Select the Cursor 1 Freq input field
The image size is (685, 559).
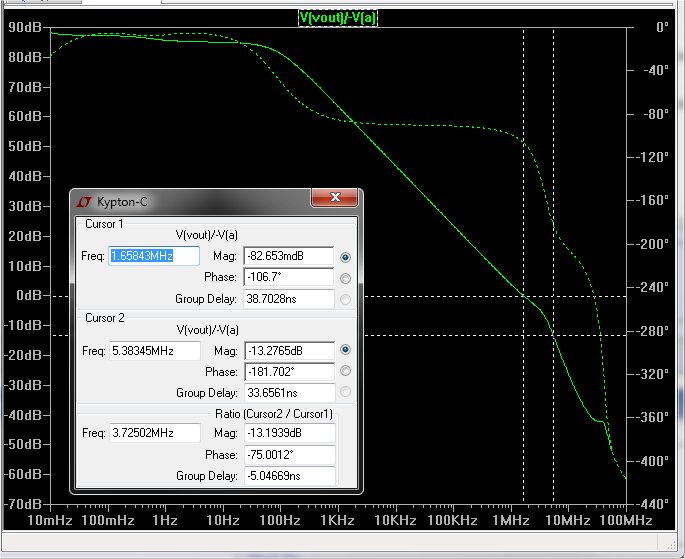(x=154, y=255)
